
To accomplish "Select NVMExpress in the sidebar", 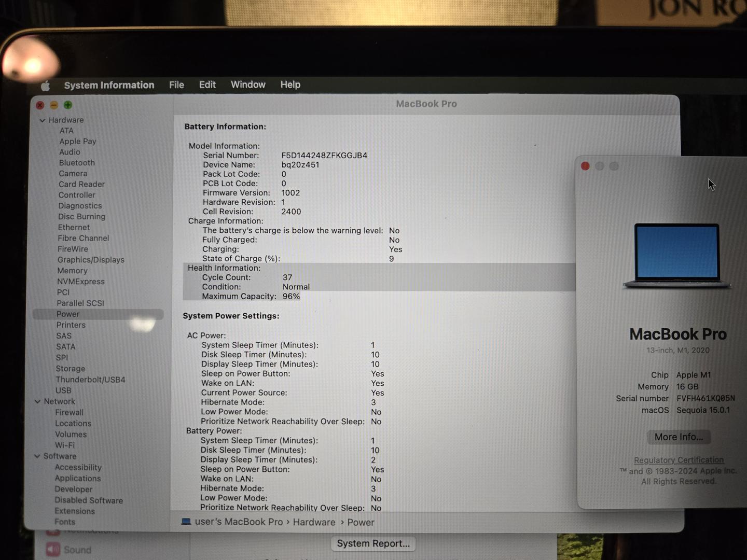I will pos(80,282).
